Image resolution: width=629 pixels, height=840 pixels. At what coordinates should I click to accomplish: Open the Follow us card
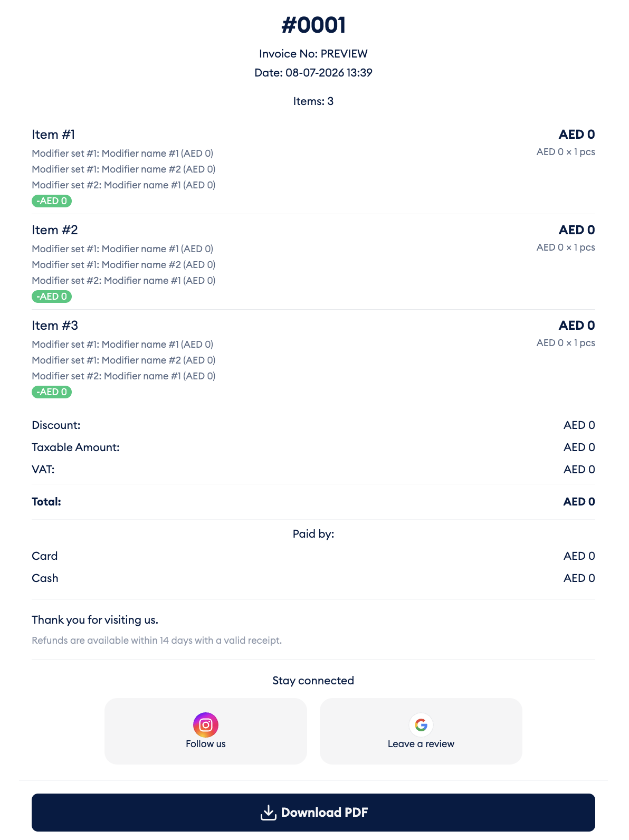point(206,731)
